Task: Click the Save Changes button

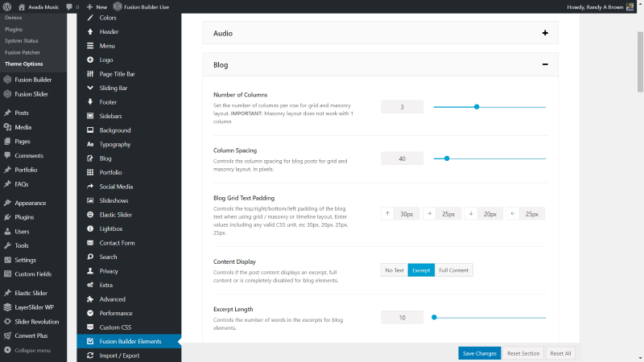Action: point(479,353)
